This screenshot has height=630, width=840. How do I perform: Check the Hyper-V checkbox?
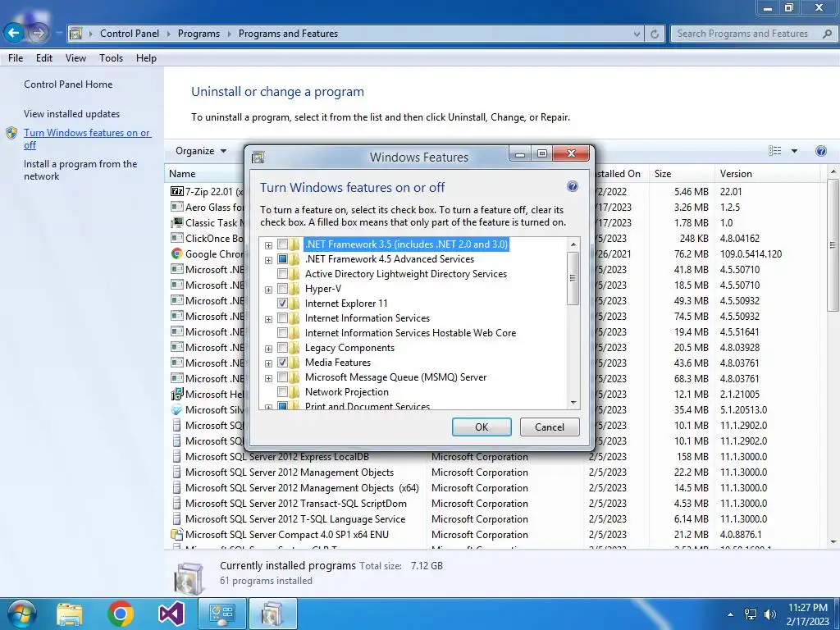[x=282, y=290]
